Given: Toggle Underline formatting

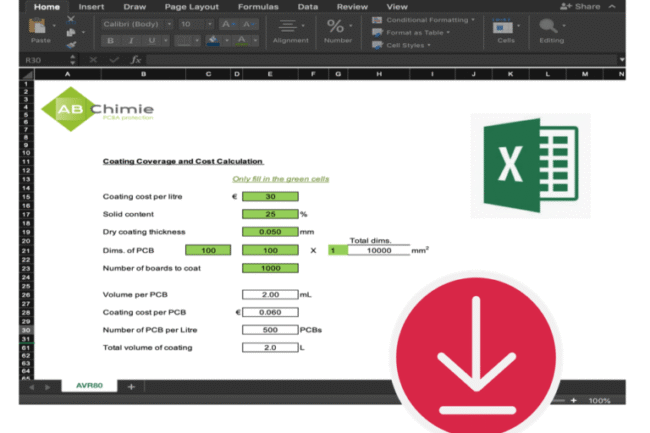Looking at the screenshot, I should click(151, 41).
